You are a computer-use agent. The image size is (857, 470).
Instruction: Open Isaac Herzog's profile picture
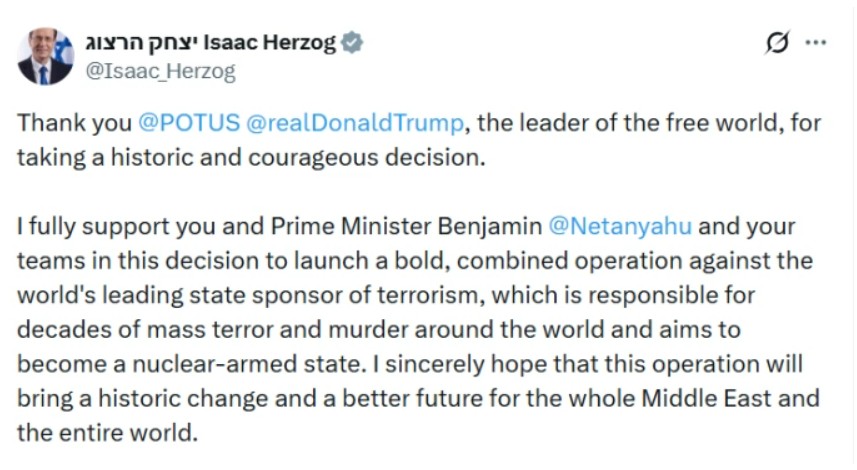[x=45, y=56]
